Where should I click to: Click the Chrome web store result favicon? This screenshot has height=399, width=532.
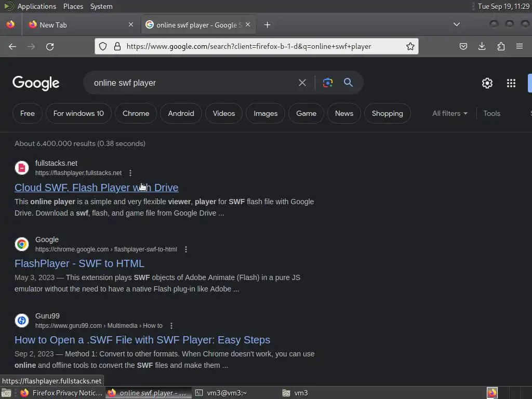[x=22, y=244]
